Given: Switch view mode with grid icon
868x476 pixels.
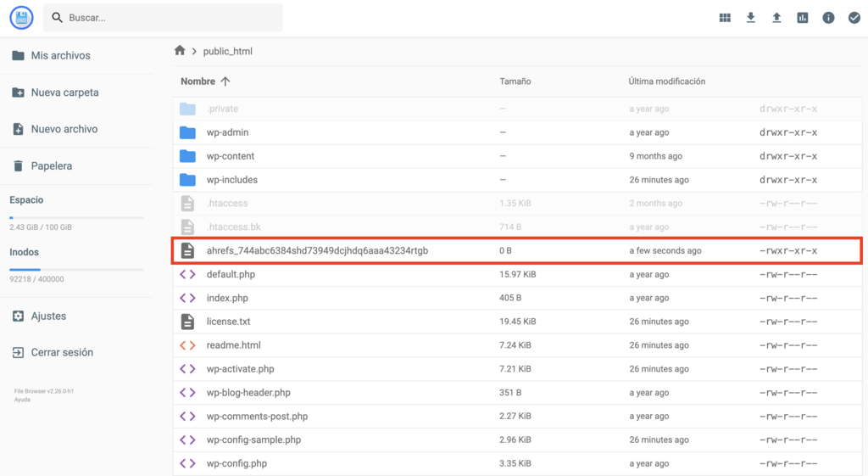Looking at the screenshot, I should point(725,18).
